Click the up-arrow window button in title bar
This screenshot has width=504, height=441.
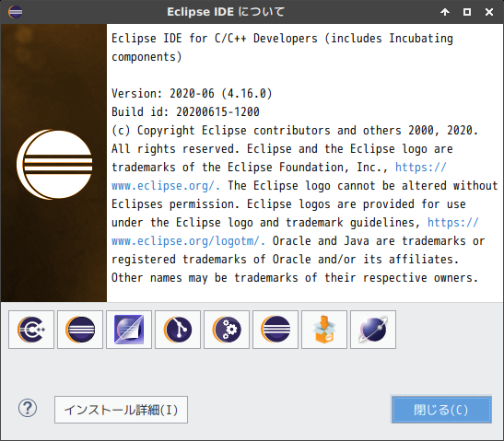445,12
